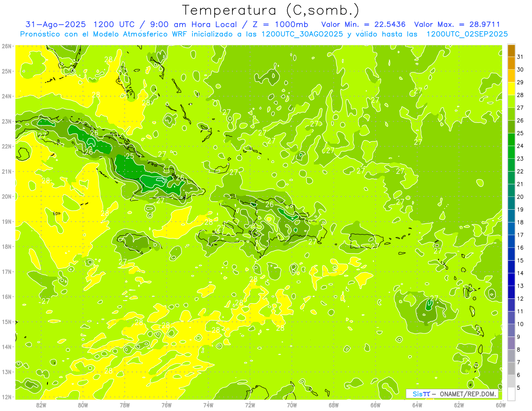Click the lime legend swatch between 27 and 28
The image size is (532, 411).
pos(511,102)
